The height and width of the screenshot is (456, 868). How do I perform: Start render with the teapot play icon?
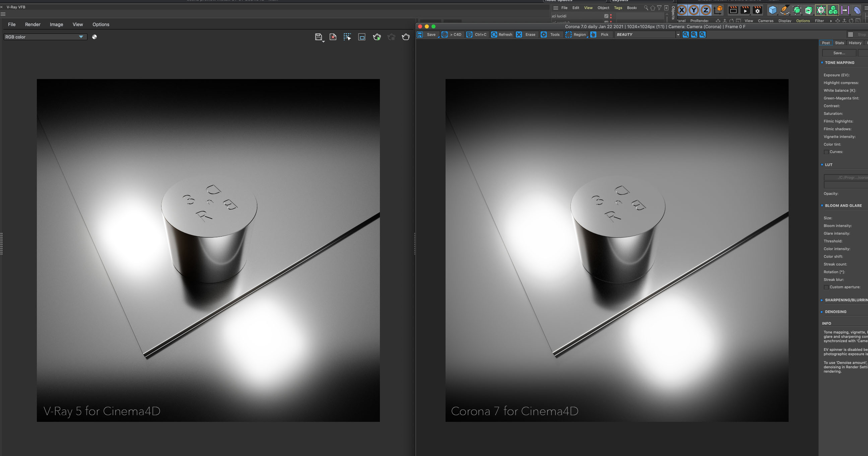[x=377, y=37]
